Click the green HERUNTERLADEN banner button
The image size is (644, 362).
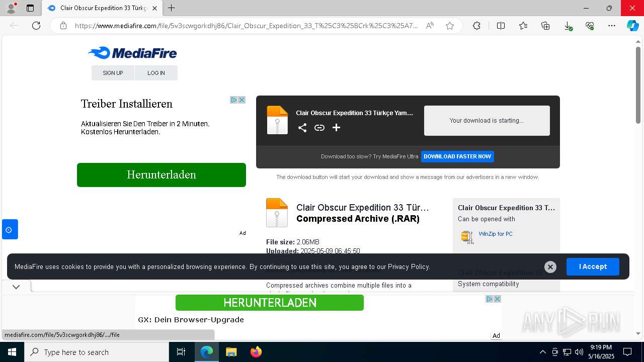[270, 303]
